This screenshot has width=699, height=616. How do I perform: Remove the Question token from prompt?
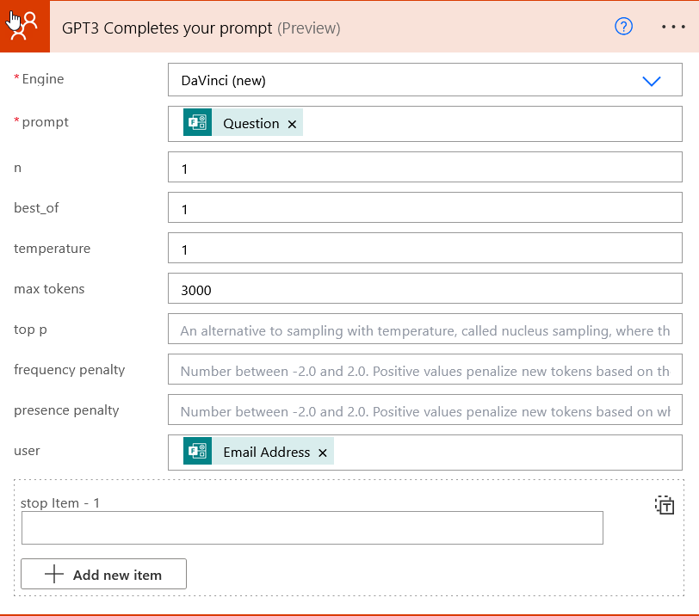(292, 124)
